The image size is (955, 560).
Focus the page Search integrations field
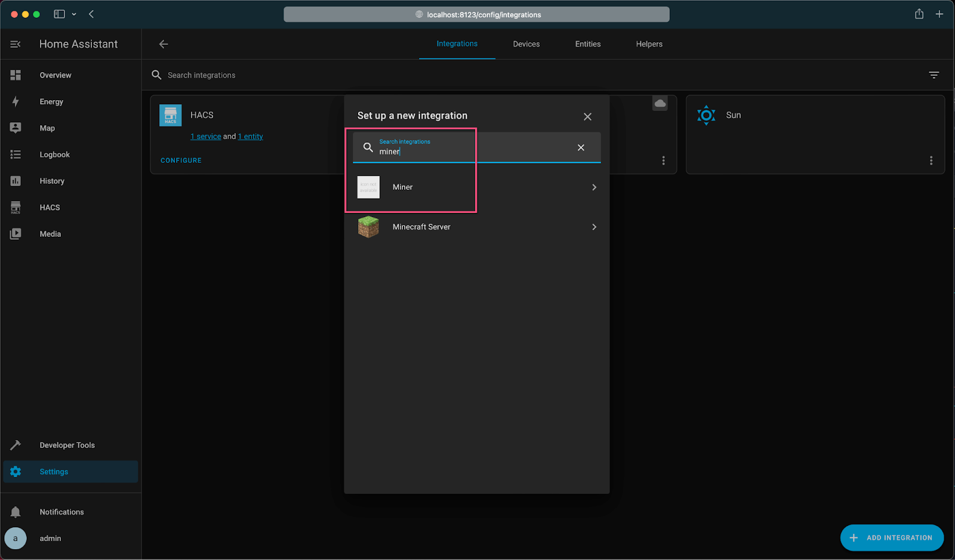pyautogui.click(x=537, y=75)
